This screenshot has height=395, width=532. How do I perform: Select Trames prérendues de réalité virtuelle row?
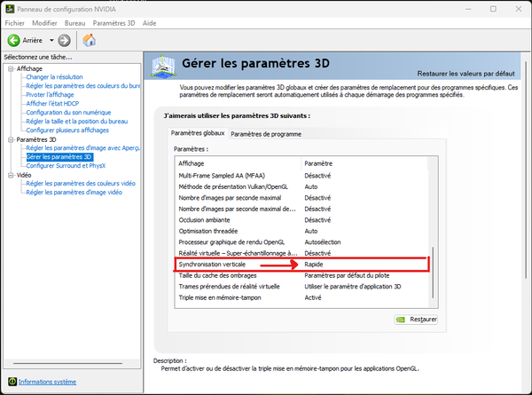[301, 287]
